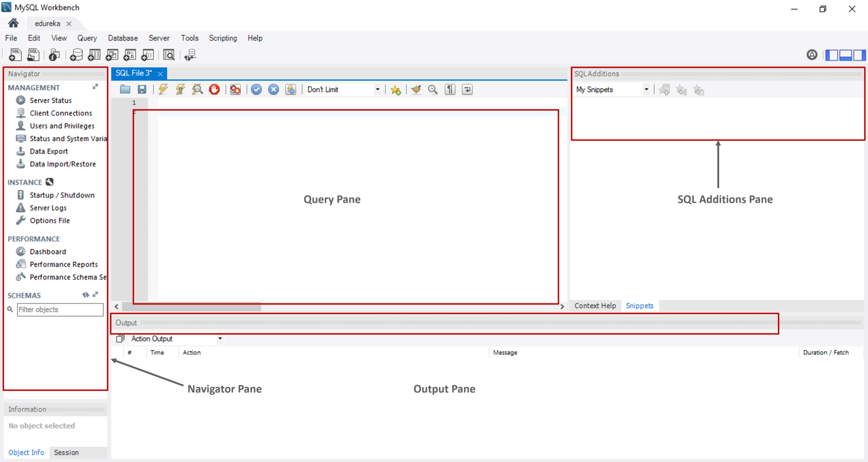Click the Open SQL script folder icon

click(x=125, y=89)
